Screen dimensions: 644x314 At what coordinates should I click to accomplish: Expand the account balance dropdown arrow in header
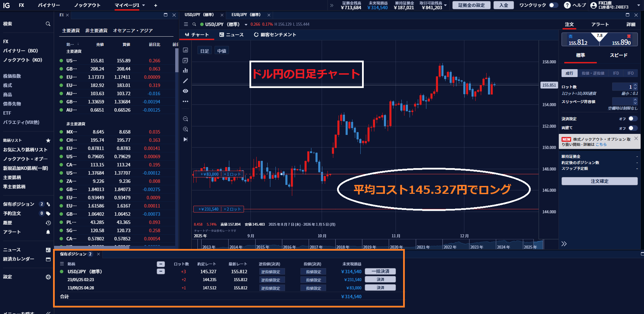click(x=445, y=5)
